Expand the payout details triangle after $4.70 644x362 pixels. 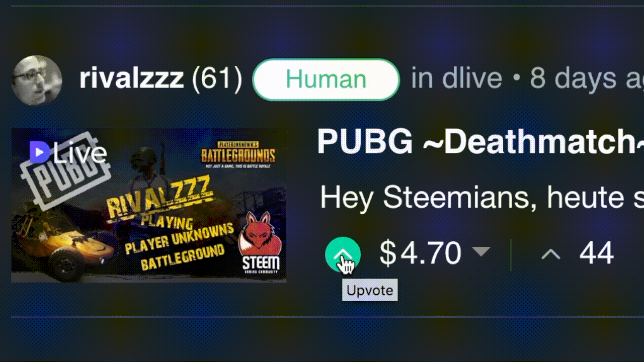[481, 251]
